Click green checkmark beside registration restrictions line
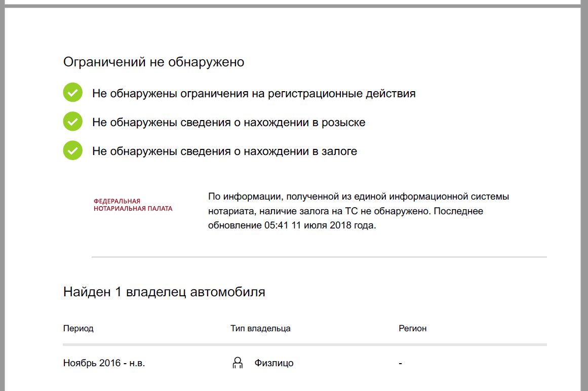Image resolution: width=588 pixels, height=391 pixels. 73,93
